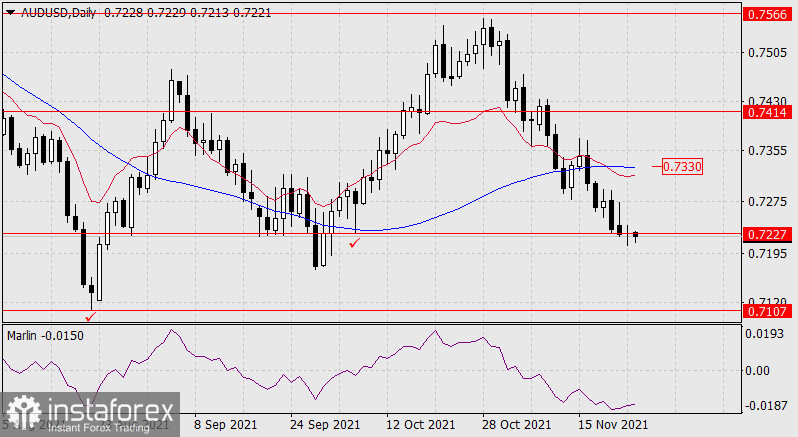Select the 24 Sep 2021 date label

point(324,425)
